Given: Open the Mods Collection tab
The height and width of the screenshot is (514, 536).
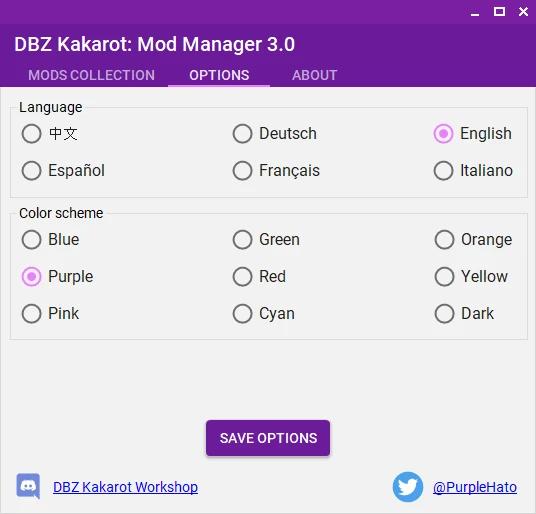Looking at the screenshot, I should point(91,75).
